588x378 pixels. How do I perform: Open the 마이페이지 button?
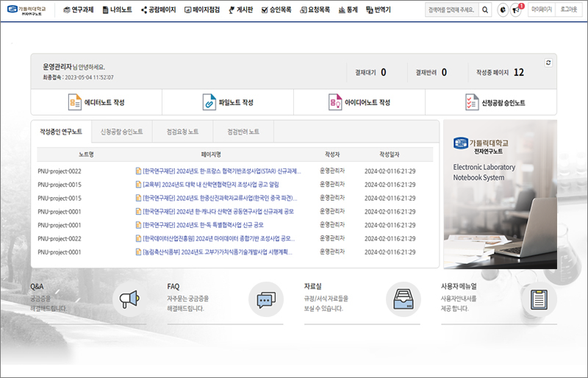(540, 10)
